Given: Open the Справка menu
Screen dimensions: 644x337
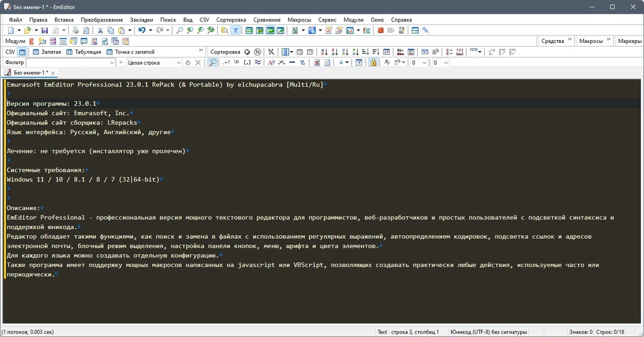Looking at the screenshot, I should [401, 20].
